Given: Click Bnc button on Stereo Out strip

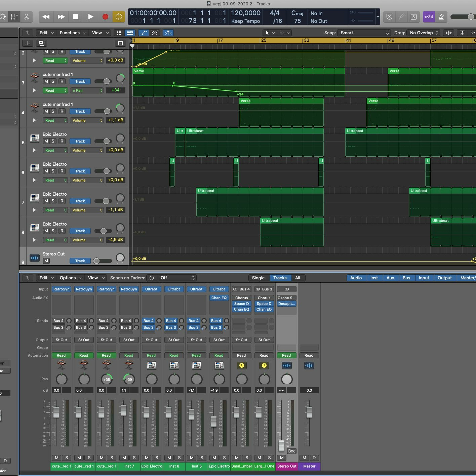Looking at the screenshot, I should pyautogui.click(x=291, y=451).
